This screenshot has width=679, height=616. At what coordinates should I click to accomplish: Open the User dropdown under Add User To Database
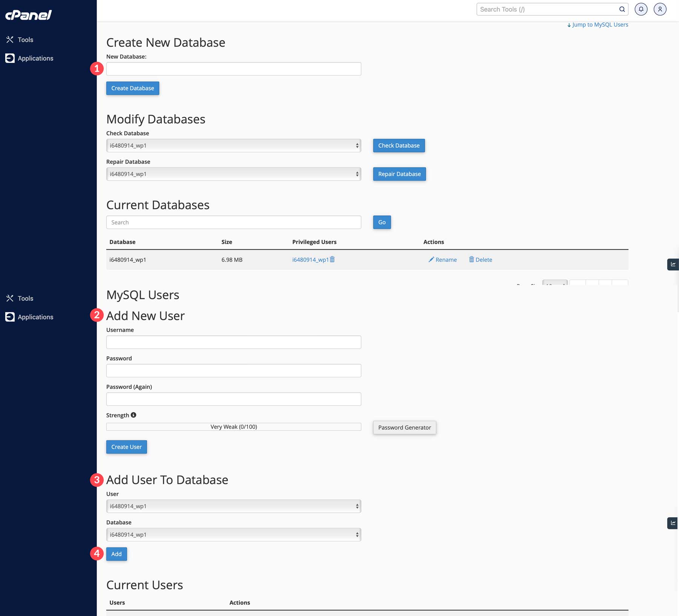tap(234, 506)
